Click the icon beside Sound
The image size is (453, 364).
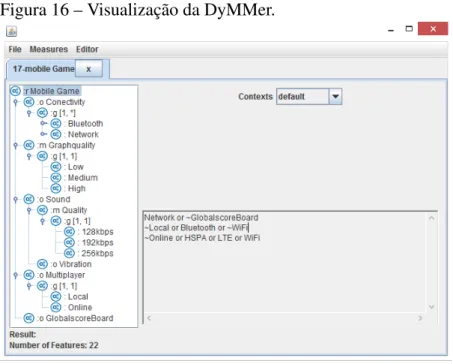29,199
